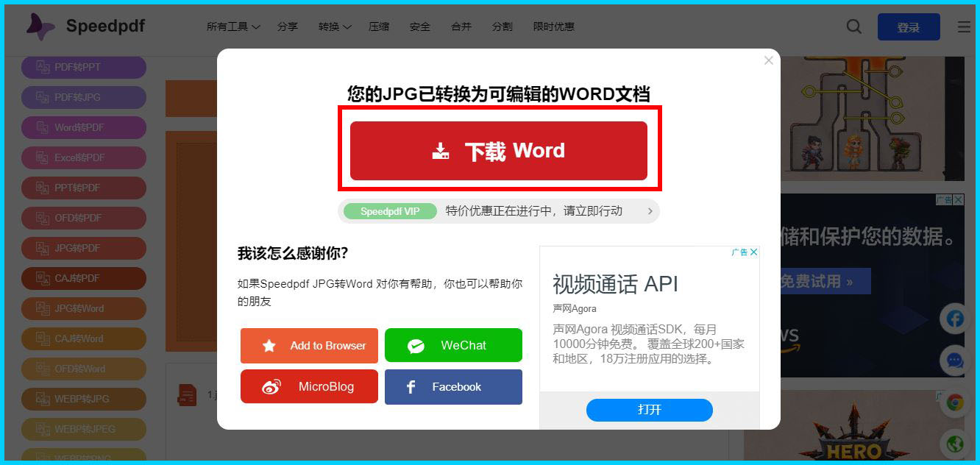Open the hamburger navigation menu
This screenshot has height=465, width=980.
click(963, 26)
